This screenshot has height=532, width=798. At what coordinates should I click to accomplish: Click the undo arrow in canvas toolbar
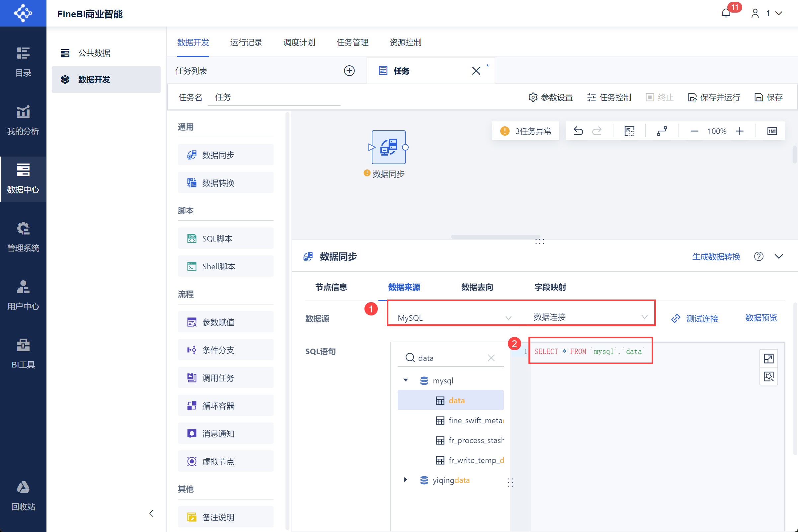(x=578, y=131)
